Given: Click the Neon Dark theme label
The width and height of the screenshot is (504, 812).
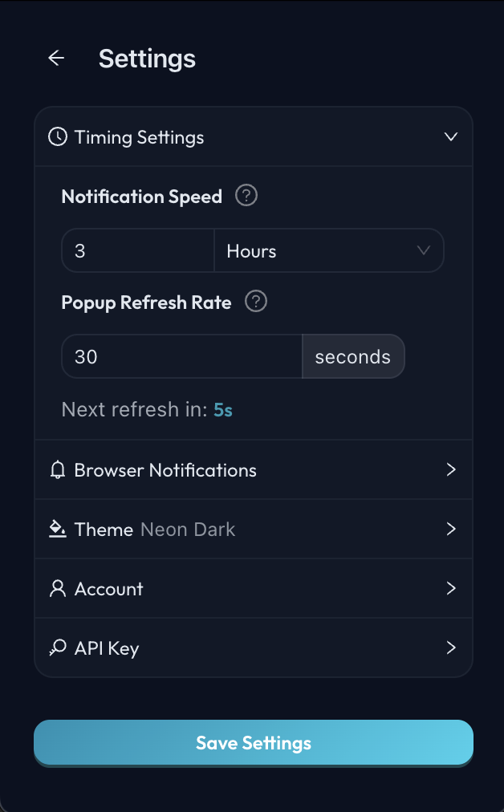Looking at the screenshot, I should 187,529.
